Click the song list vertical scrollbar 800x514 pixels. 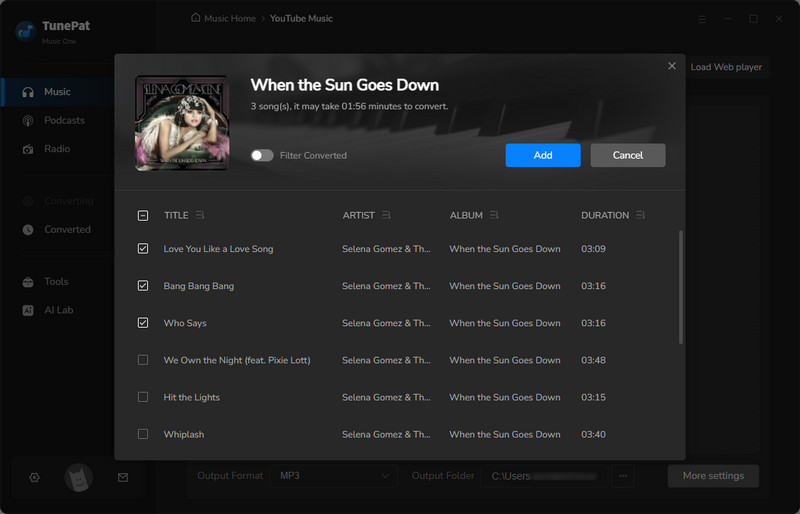681,287
